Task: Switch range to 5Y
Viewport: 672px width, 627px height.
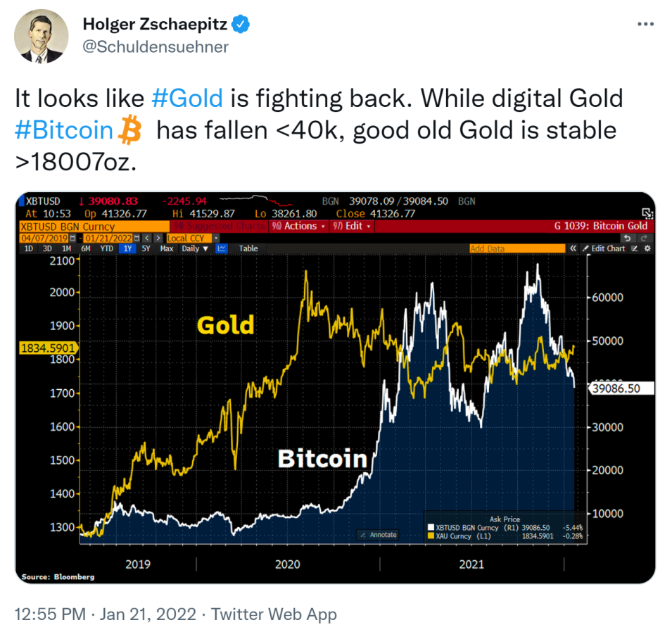Action: point(146,248)
